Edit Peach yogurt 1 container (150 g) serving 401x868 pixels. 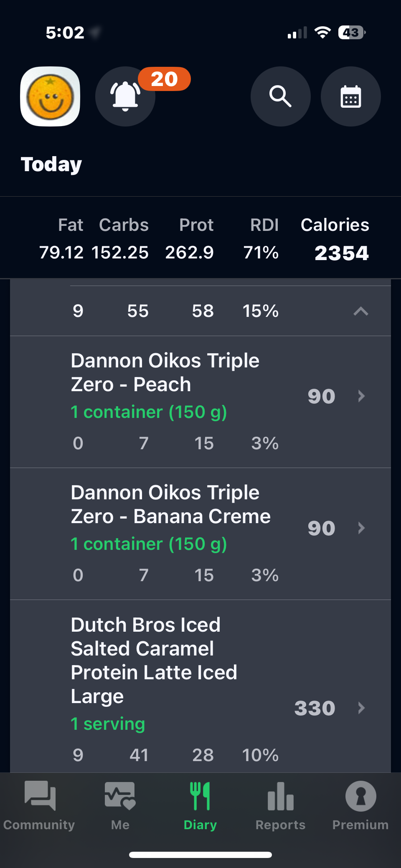pyautogui.click(x=149, y=412)
